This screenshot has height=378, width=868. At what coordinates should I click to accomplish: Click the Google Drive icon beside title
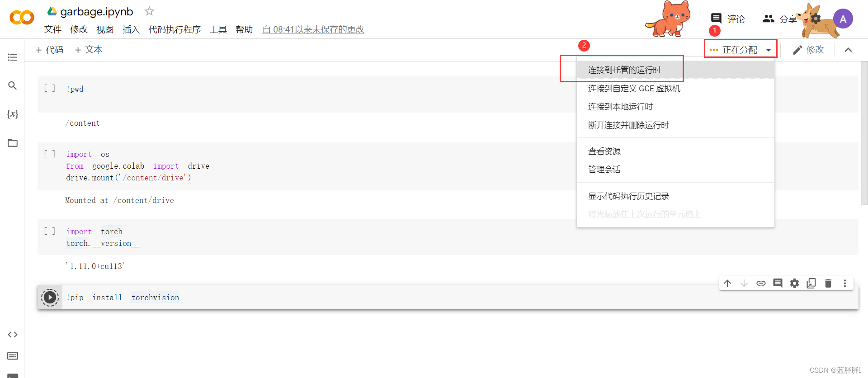point(52,11)
